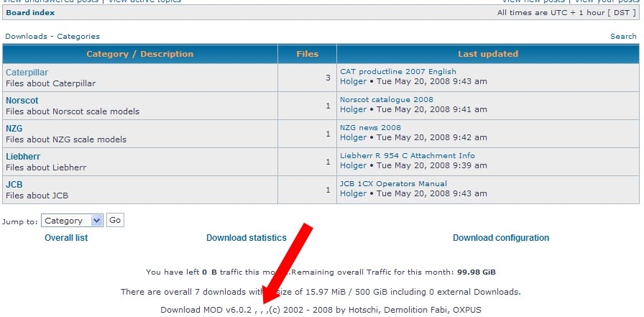
Task: Open the Caterpillar category
Action: [27, 73]
